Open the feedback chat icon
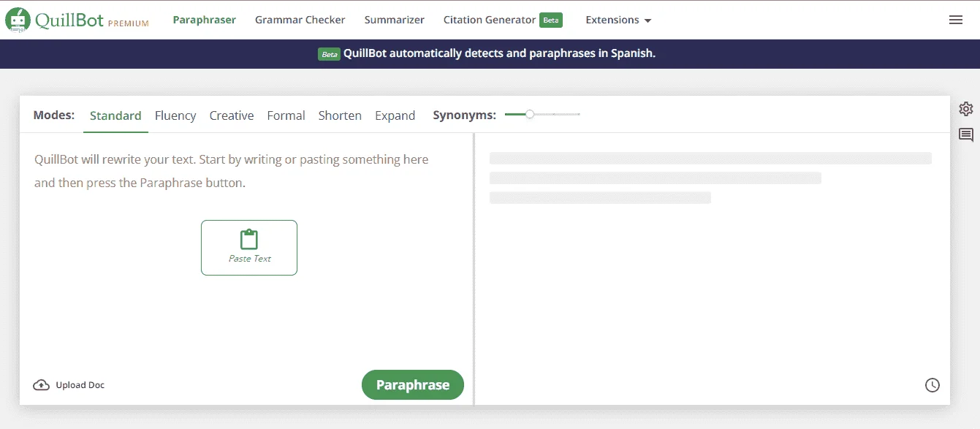Image resolution: width=980 pixels, height=429 pixels. [x=966, y=134]
